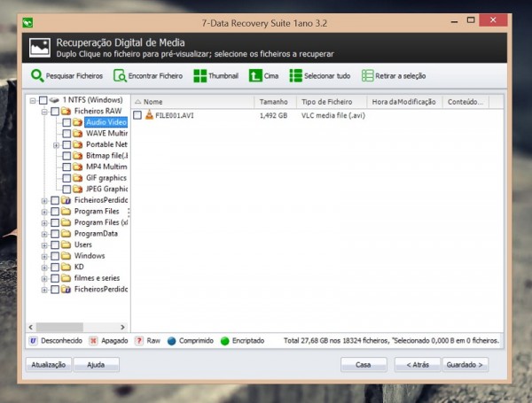
Task: Expand the Portable Net folder node
Action: click(x=57, y=145)
